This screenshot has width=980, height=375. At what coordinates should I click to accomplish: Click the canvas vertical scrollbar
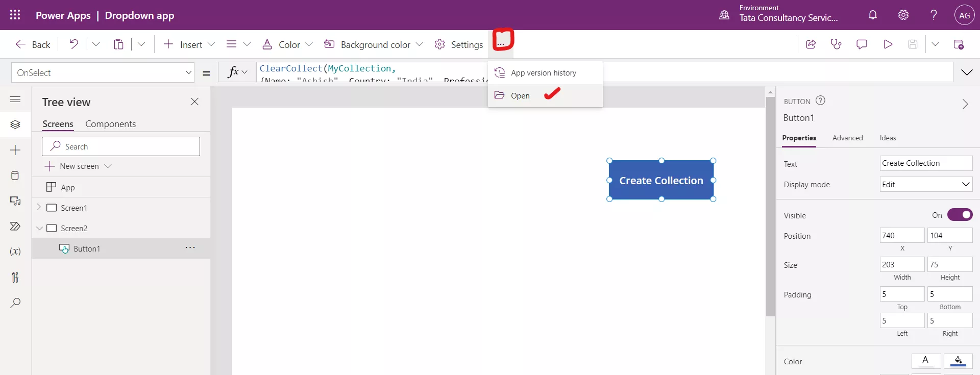(x=770, y=207)
